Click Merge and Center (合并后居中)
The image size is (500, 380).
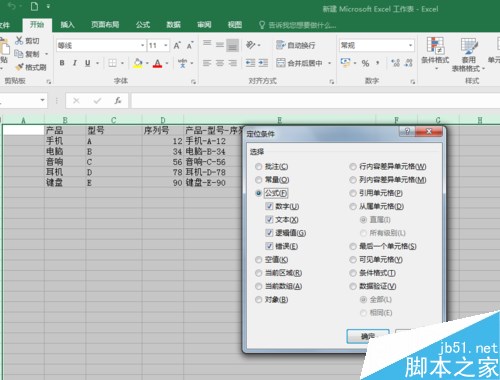pyautogui.click(x=299, y=63)
